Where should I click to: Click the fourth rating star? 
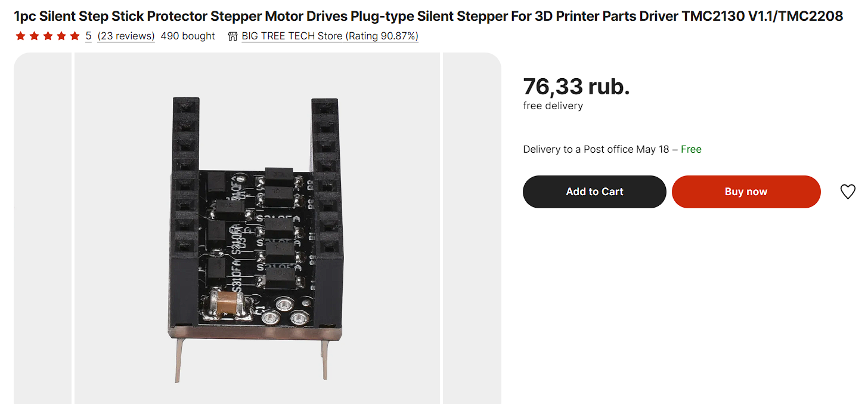point(61,36)
